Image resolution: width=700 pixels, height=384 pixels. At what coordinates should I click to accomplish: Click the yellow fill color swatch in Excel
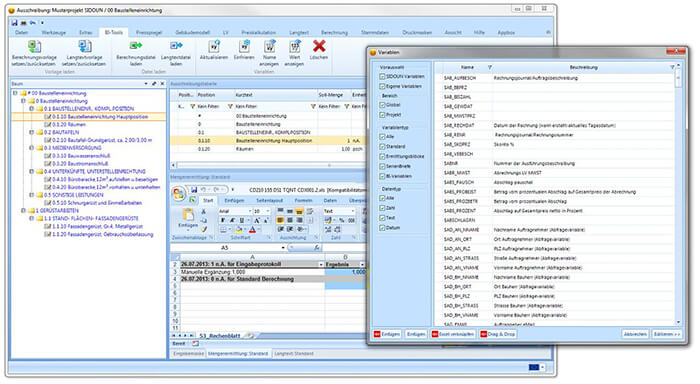coord(239,230)
